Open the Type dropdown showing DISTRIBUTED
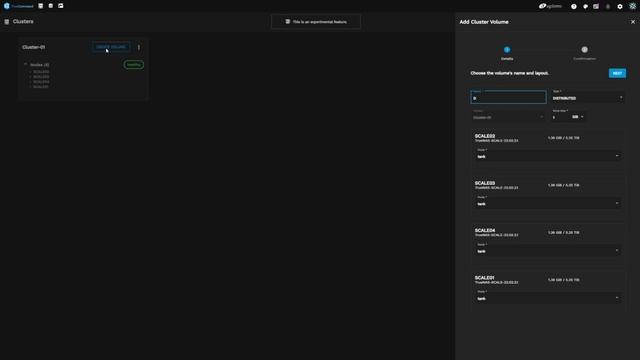Viewport: 640px width, 360px height. 587,97
